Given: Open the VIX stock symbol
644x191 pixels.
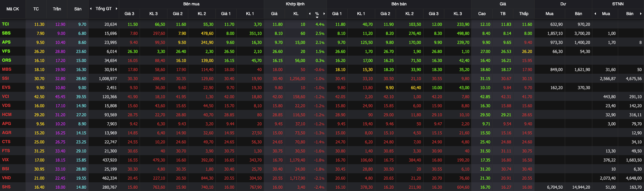Looking at the screenshot, I should pos(5,160).
